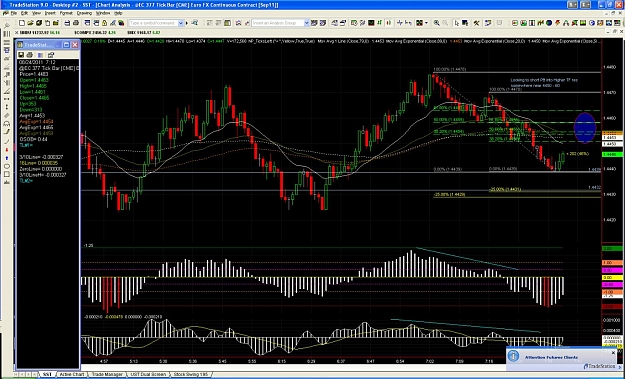Click the green 1.4446 price axis label
Image resolution: width=625 pixels, height=379 pixels.
(x=613, y=154)
